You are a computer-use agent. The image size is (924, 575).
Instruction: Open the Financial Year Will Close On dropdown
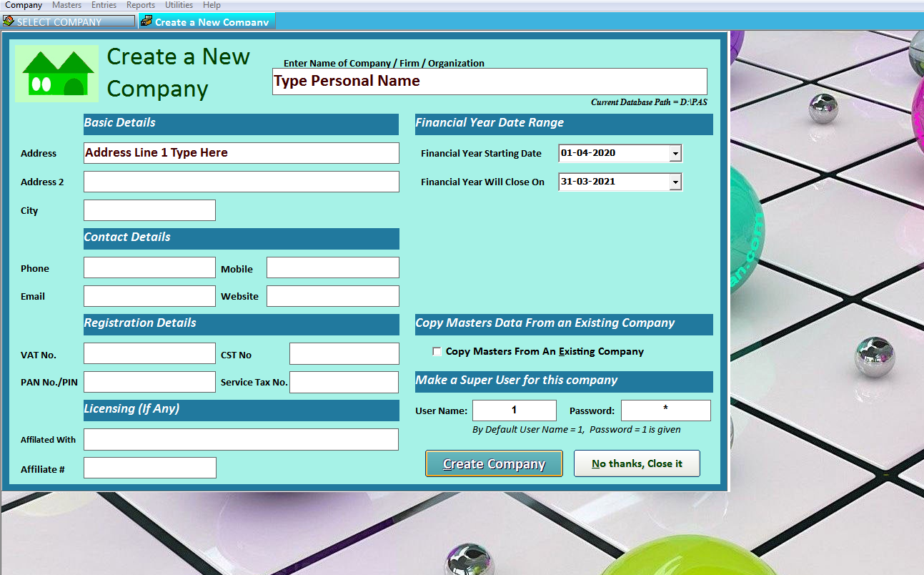coord(675,182)
